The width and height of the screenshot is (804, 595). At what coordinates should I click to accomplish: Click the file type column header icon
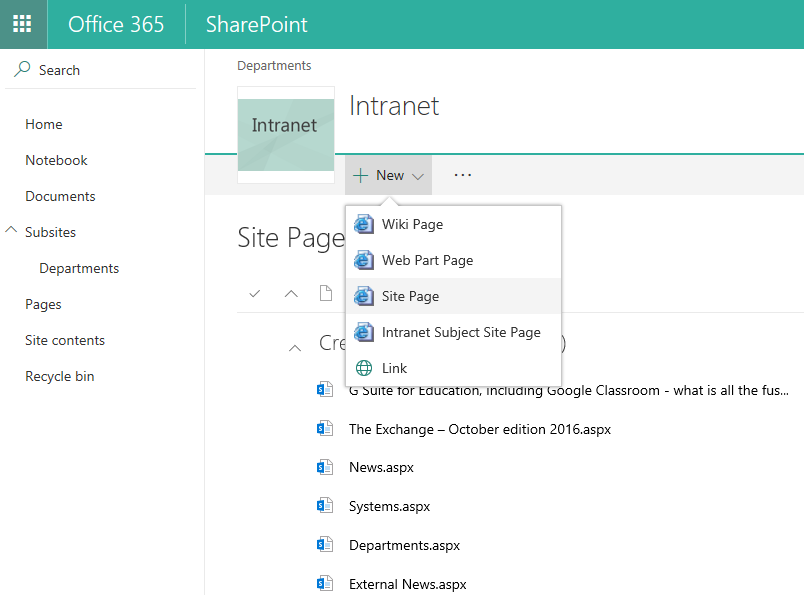tap(326, 293)
